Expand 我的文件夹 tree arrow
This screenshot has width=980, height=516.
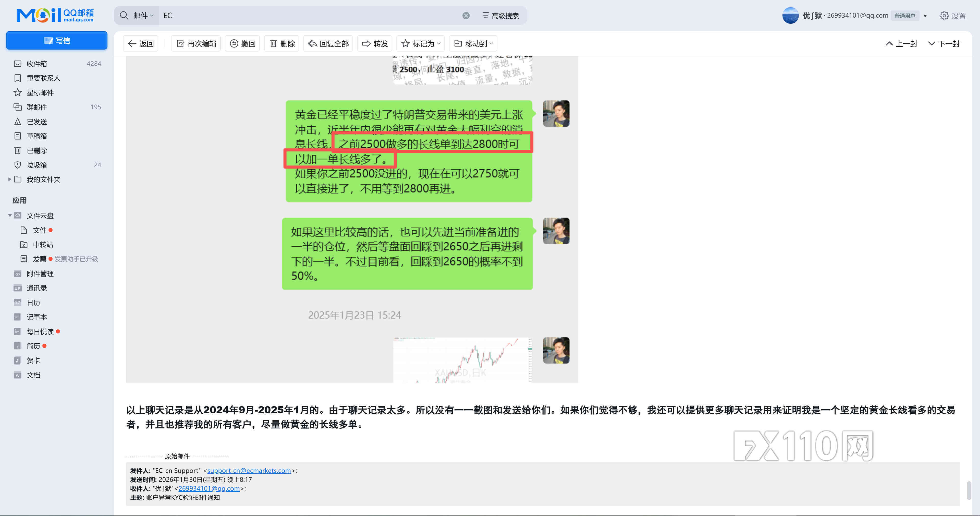9,179
